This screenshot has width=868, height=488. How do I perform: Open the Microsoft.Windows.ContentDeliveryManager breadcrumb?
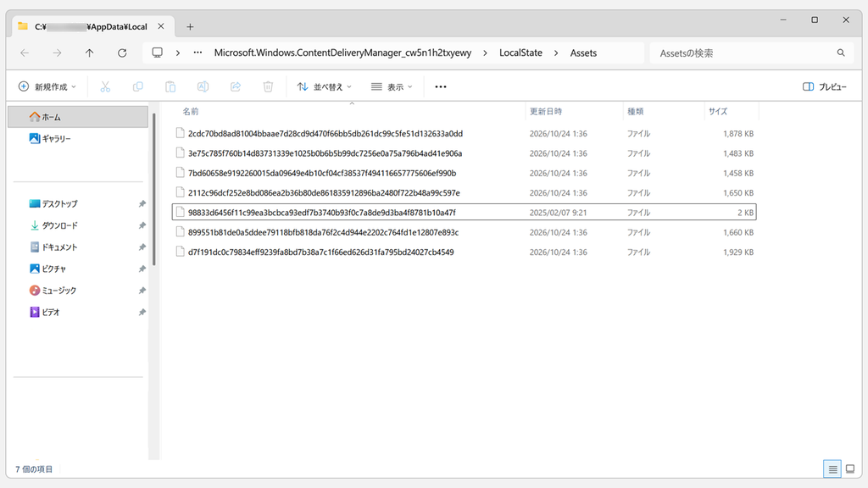pyautogui.click(x=342, y=53)
